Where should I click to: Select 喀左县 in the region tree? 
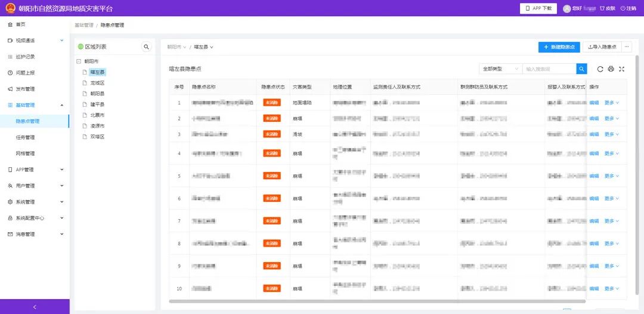[97, 72]
